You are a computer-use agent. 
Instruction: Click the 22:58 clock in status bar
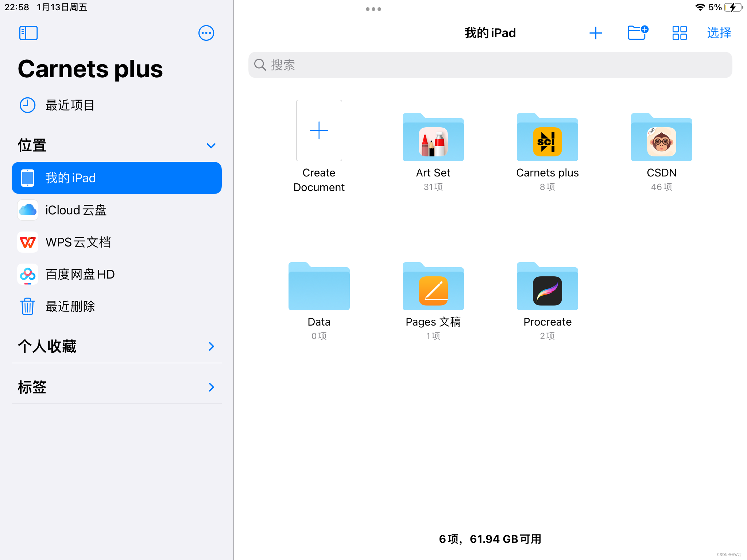17,7
